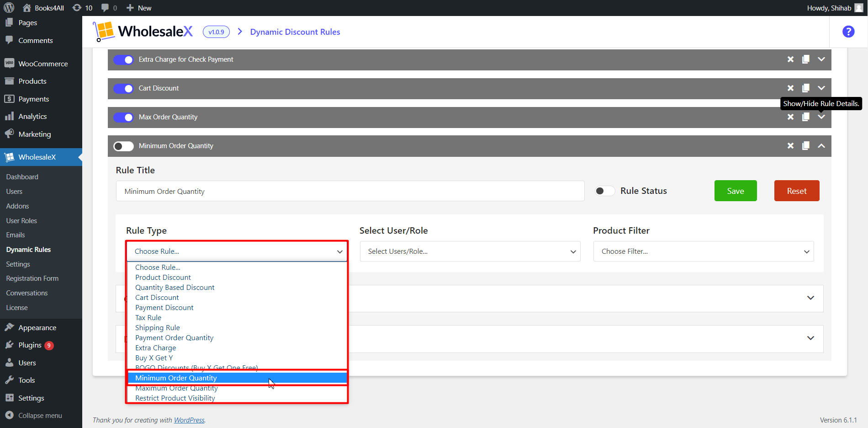Expand the Cart Discount rule details
Image resolution: width=868 pixels, height=428 pixels.
(x=821, y=88)
